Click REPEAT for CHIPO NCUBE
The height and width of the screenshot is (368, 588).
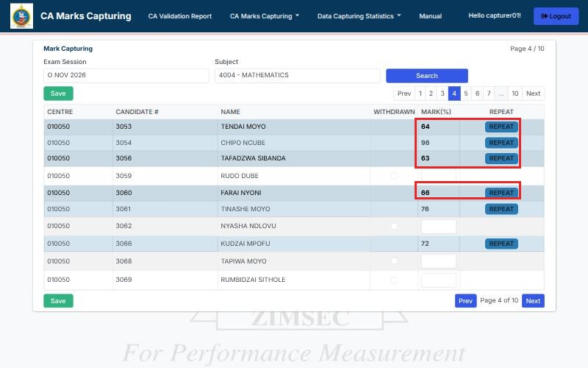click(501, 143)
